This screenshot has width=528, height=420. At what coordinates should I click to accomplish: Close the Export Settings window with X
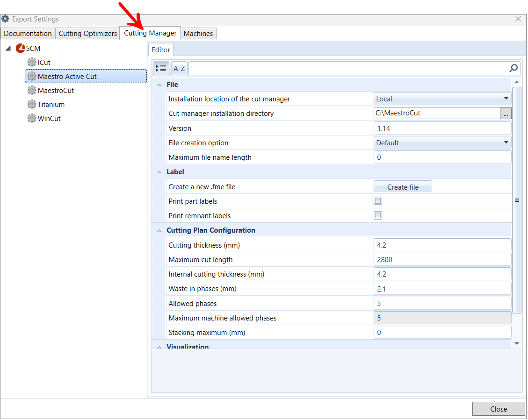point(518,19)
